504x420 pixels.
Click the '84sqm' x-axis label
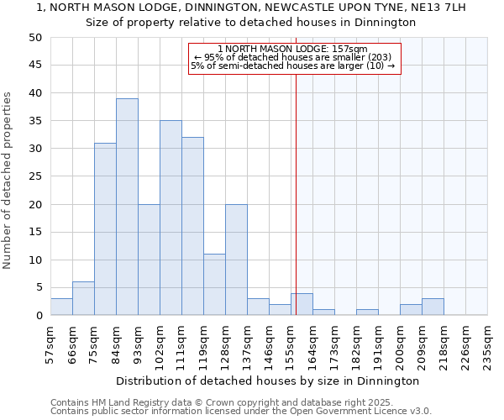pyautogui.click(x=115, y=345)
